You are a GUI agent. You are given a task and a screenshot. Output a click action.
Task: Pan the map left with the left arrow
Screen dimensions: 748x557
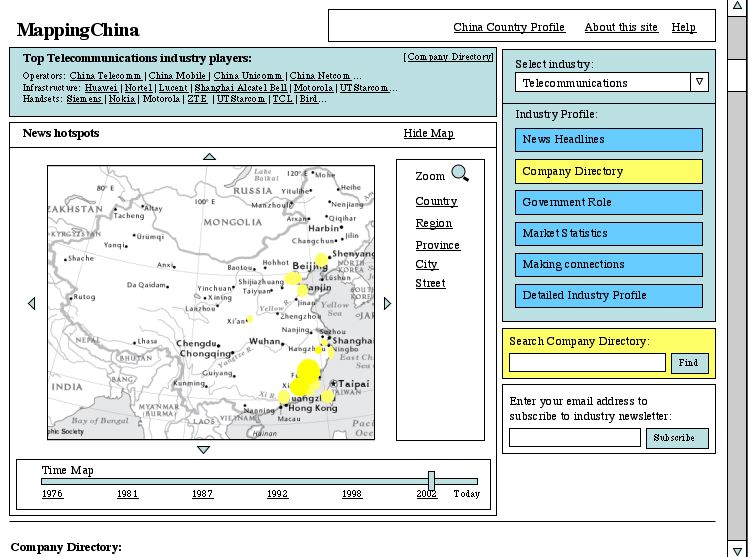(x=31, y=303)
